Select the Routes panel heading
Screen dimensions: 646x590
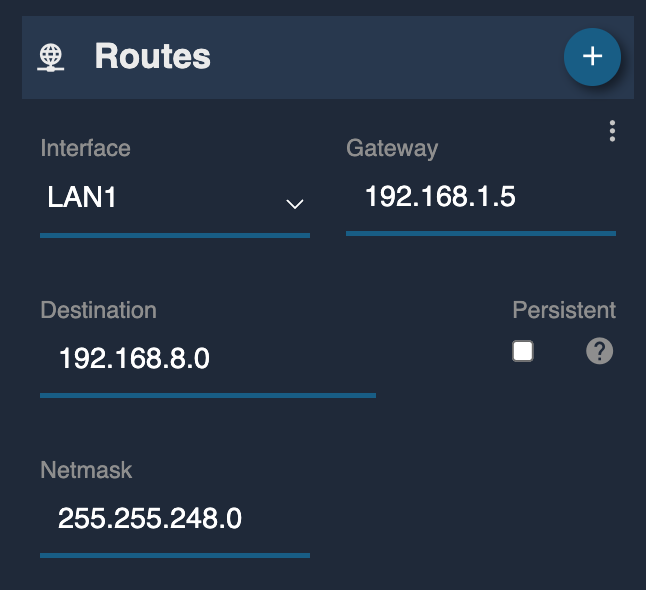(153, 56)
